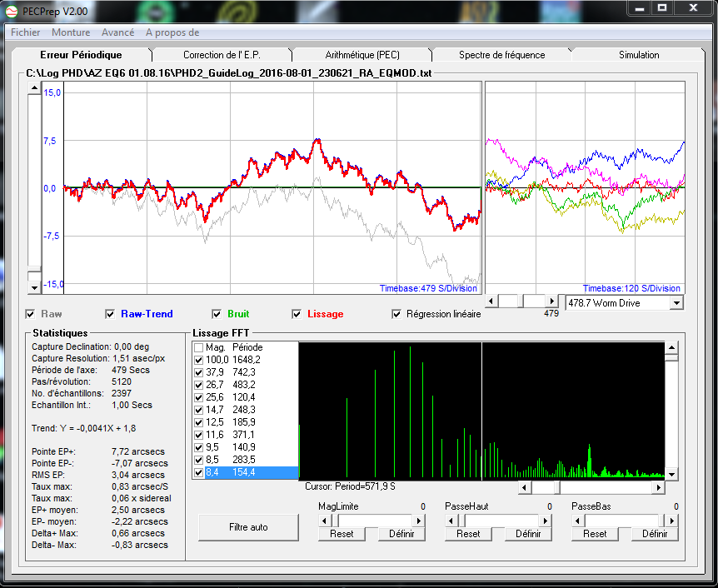
Task: Toggle the Lissage checkbox
Action: coord(297,314)
